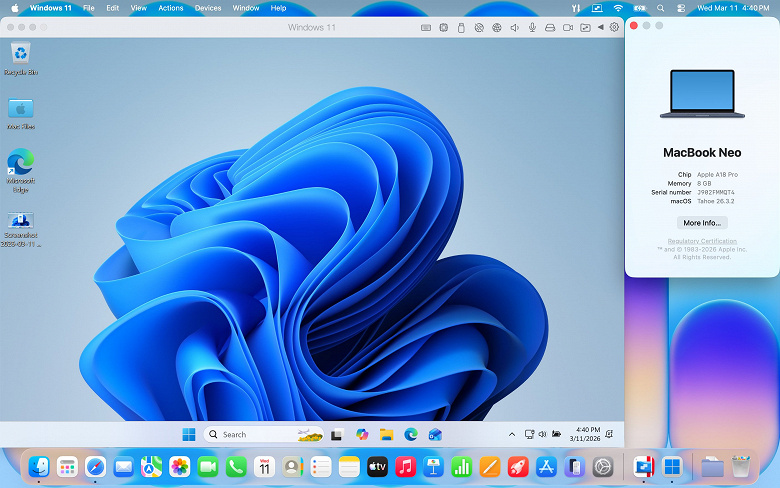The image size is (780, 488).
Task: Click the camera icon in VM toolbar
Action: tap(567, 28)
